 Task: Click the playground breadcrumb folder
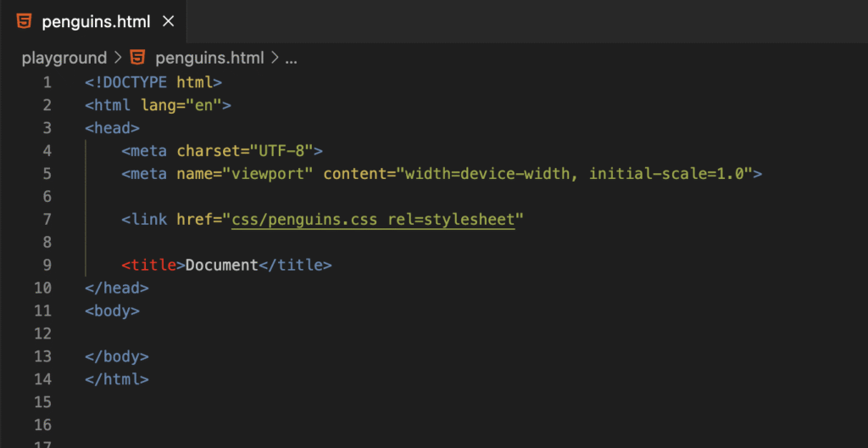[64, 59]
